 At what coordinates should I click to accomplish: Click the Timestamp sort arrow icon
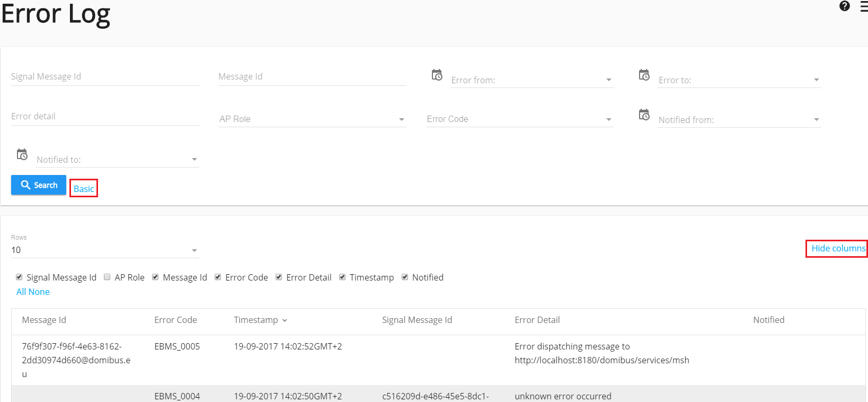click(x=285, y=320)
